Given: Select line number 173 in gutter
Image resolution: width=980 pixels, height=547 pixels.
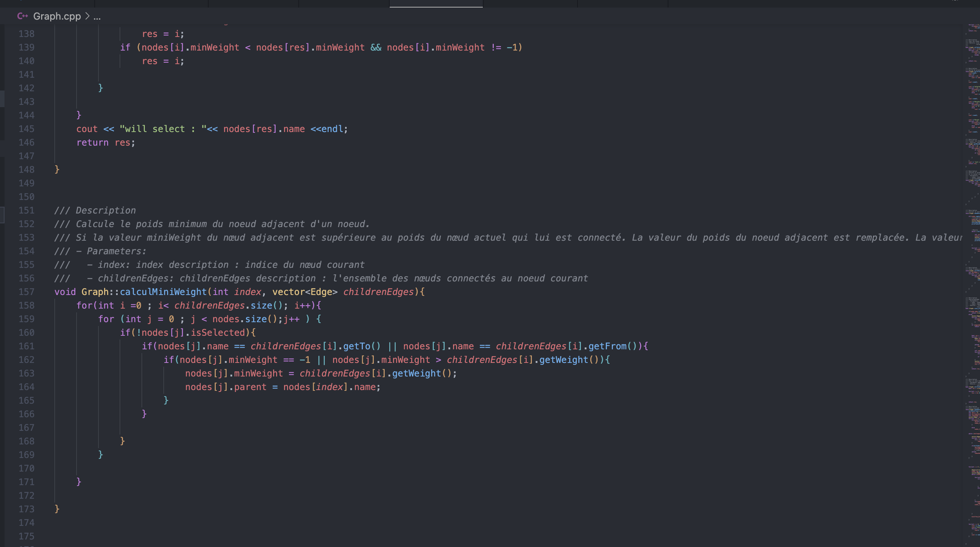Looking at the screenshot, I should point(26,509).
